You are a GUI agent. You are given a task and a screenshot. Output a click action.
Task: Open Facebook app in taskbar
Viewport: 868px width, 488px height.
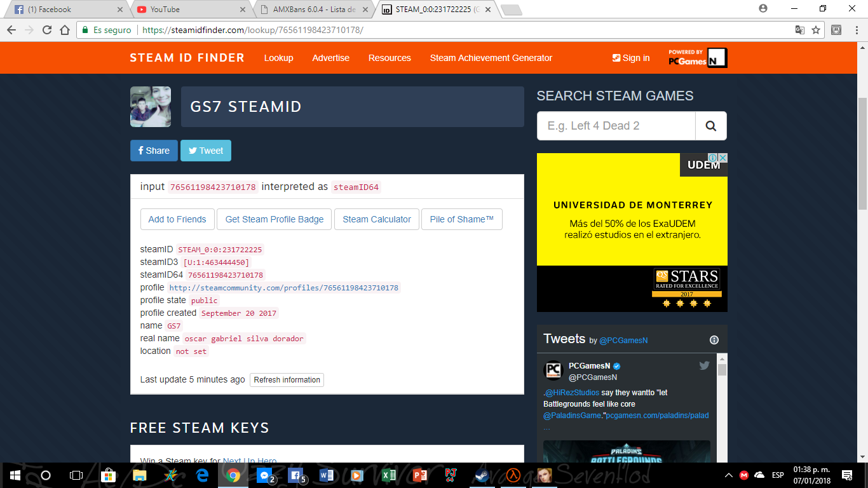[x=296, y=475]
